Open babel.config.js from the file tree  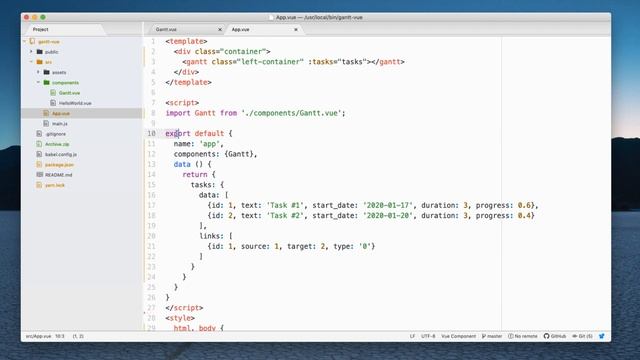[x=61, y=154]
